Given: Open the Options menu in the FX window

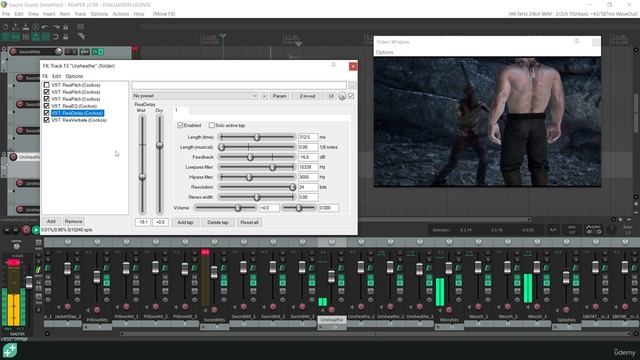Looking at the screenshot, I should (74, 76).
